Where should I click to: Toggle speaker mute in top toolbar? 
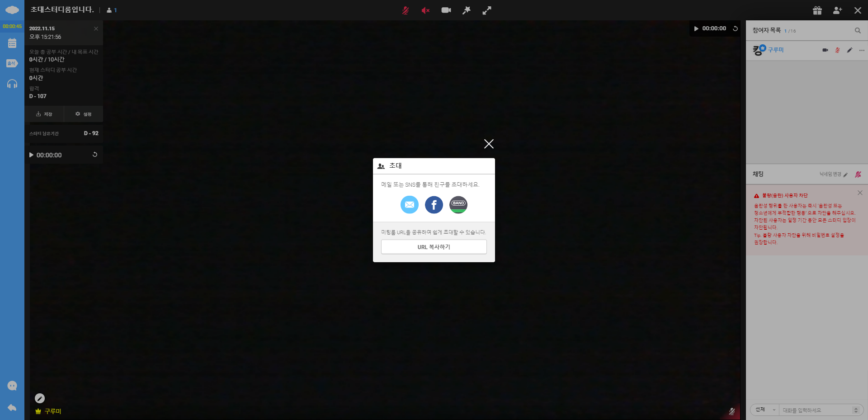click(425, 10)
